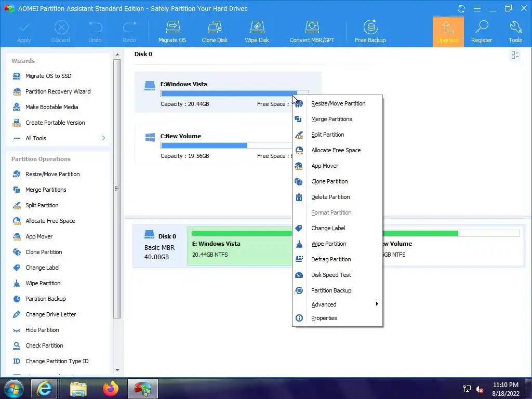This screenshot has width=532, height=399.
Task: Click the sidebar scroll down arrow
Action: point(117,370)
